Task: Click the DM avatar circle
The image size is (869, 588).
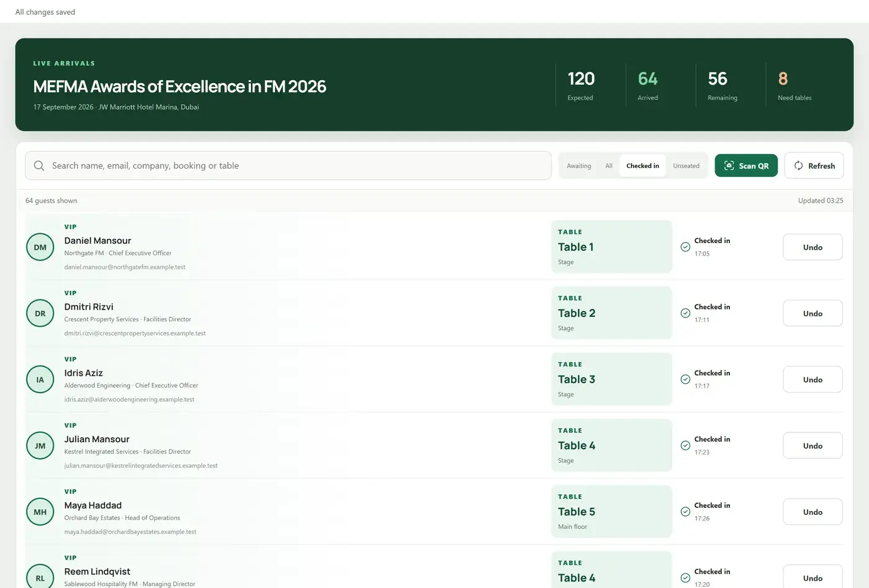Action: 40,247
